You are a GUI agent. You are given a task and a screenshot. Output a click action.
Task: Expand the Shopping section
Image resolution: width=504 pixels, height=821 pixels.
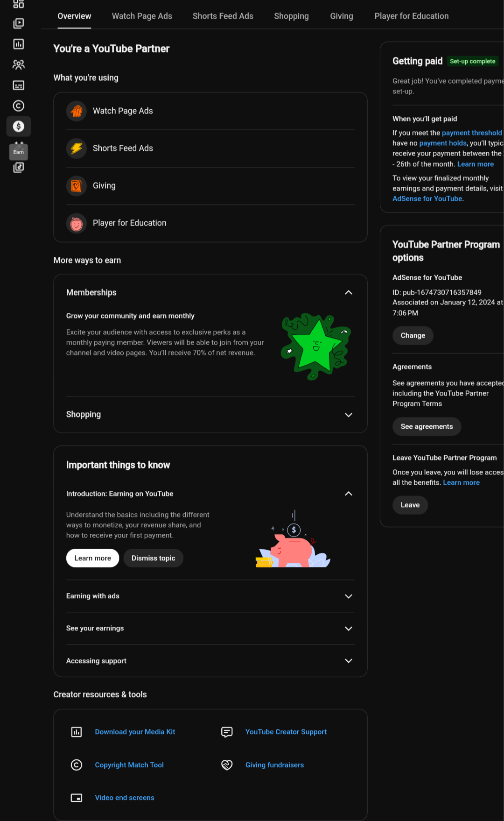pyautogui.click(x=348, y=415)
